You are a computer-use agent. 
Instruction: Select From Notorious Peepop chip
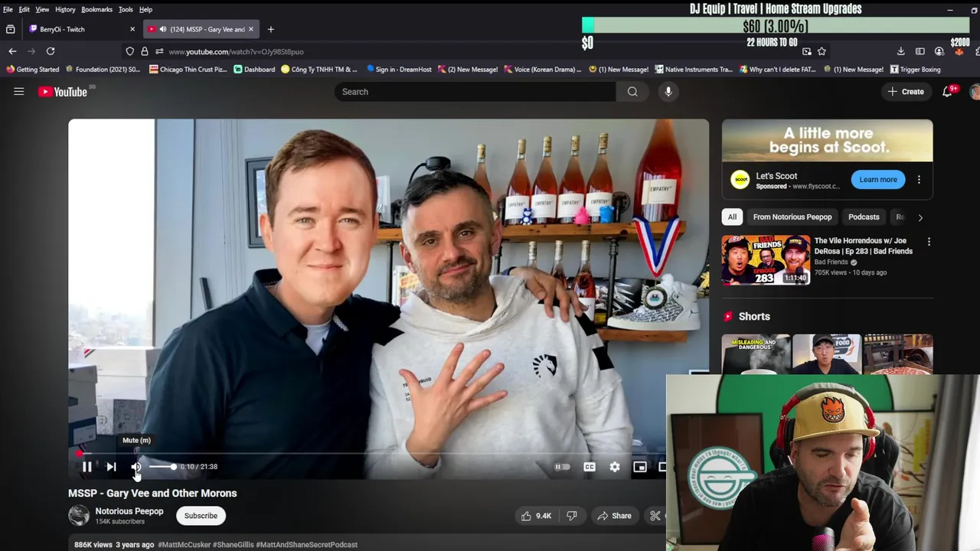(x=792, y=217)
